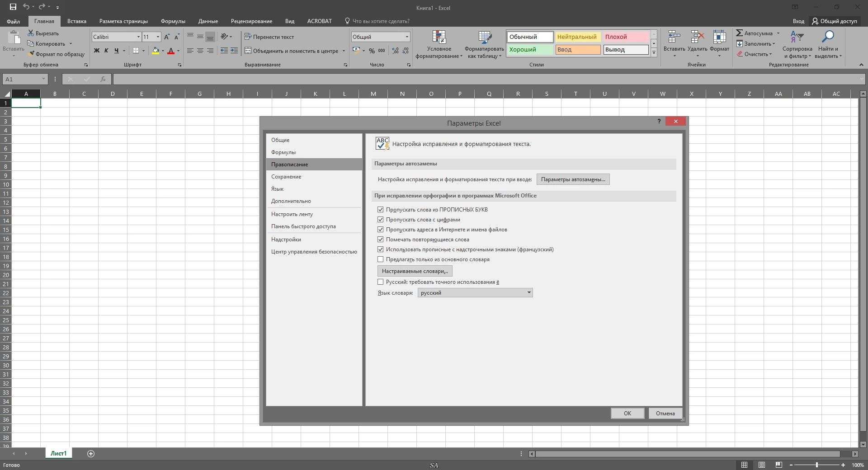Align text left in cell
Viewport: 868px width, 470px height.
click(190, 51)
